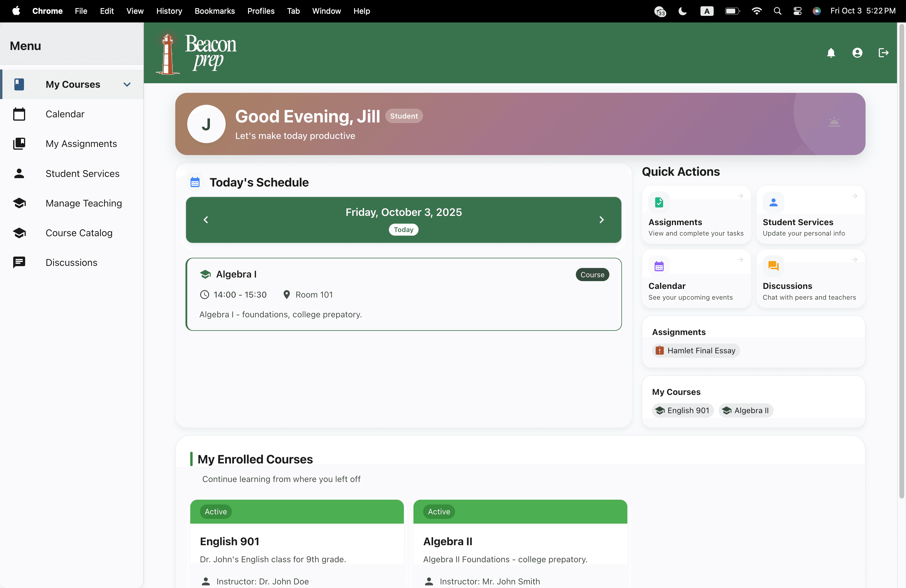The image size is (906, 588).
Task: Click the Today badge under date
Action: click(x=404, y=230)
